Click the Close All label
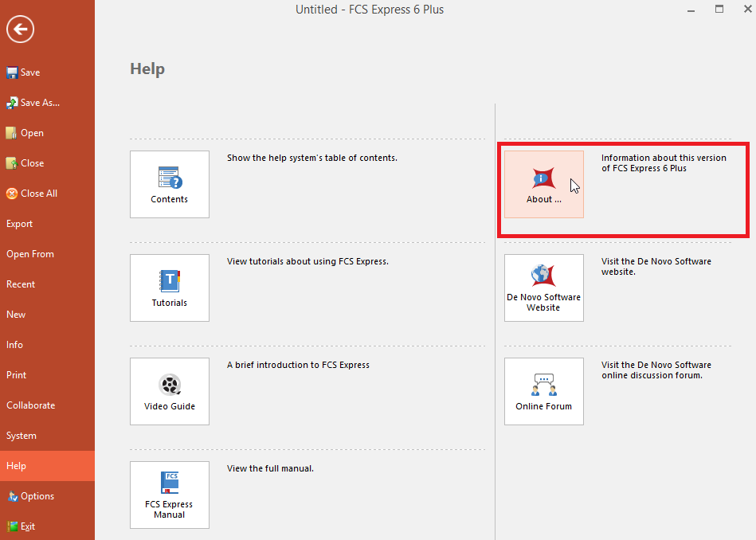 39,194
